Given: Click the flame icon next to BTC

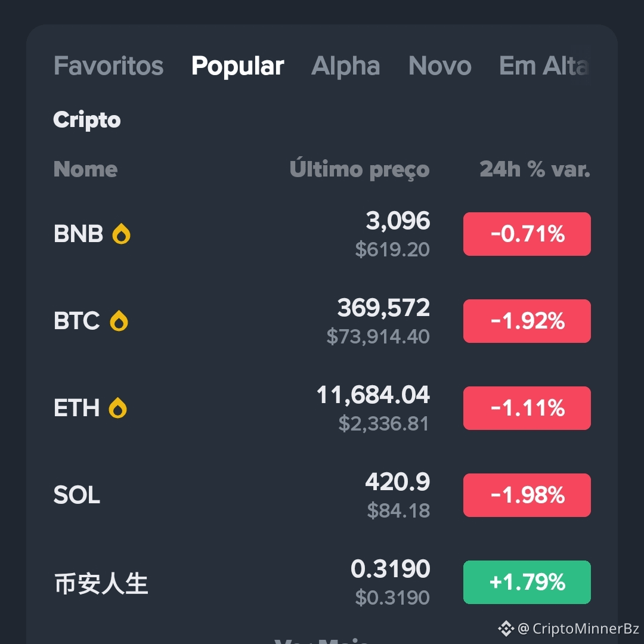Looking at the screenshot, I should coord(119,321).
